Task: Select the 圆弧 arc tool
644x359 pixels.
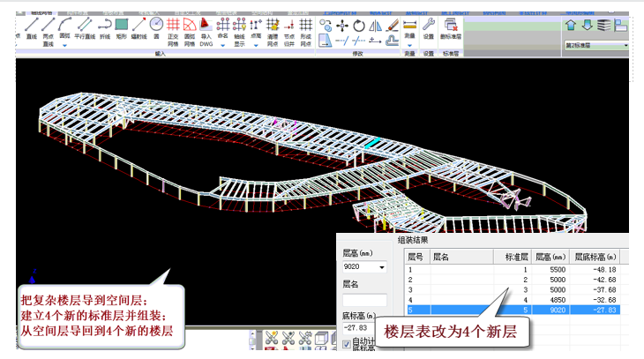Action: pyautogui.click(x=64, y=28)
